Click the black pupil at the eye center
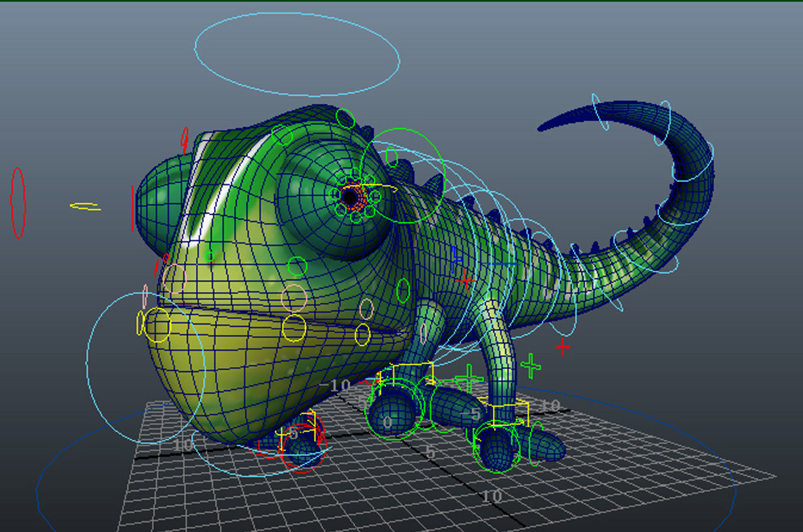Screen dimensions: 803x532 [349, 197]
